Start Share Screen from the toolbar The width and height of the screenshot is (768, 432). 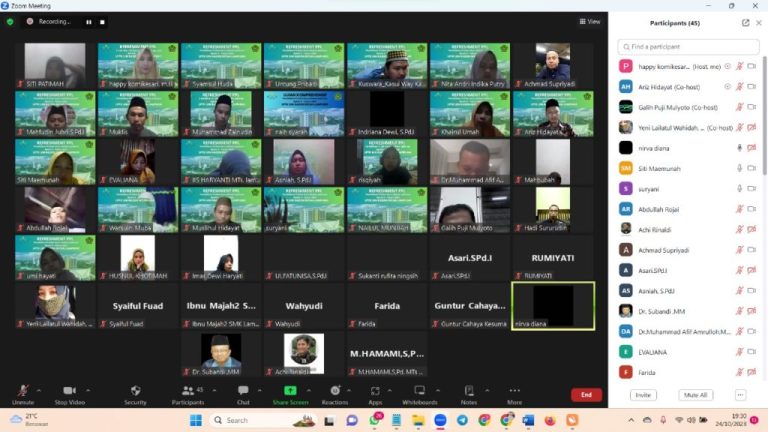tap(290, 395)
